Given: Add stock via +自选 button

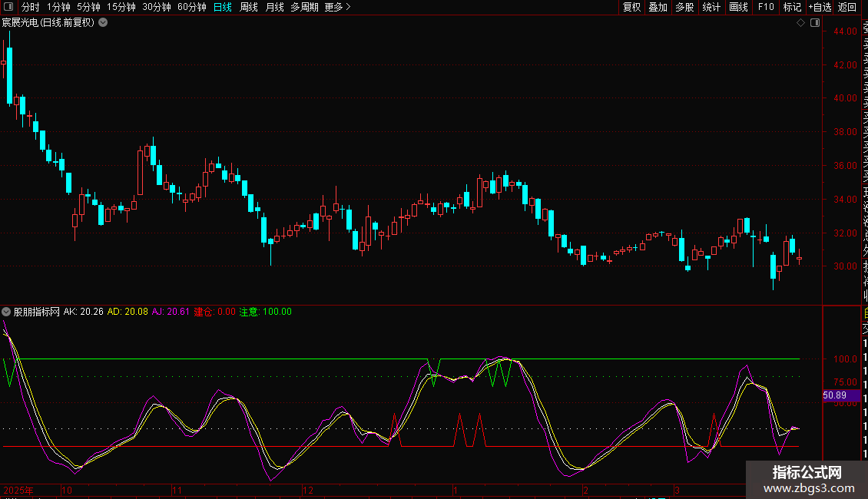Looking at the screenshot, I should click(x=820, y=7).
